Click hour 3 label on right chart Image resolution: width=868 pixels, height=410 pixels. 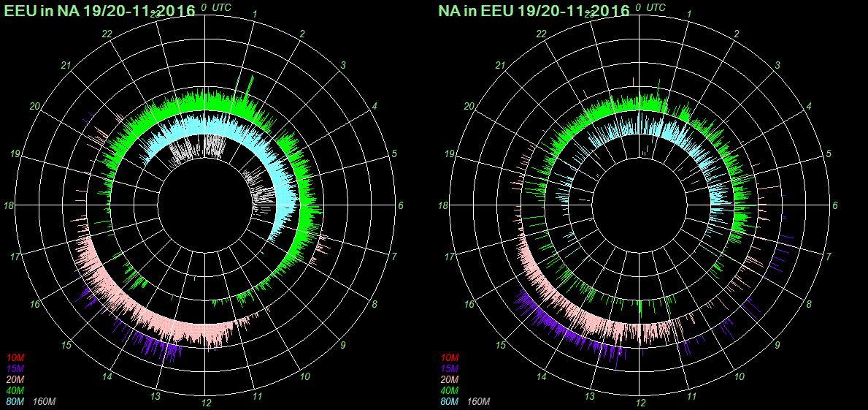(777, 66)
